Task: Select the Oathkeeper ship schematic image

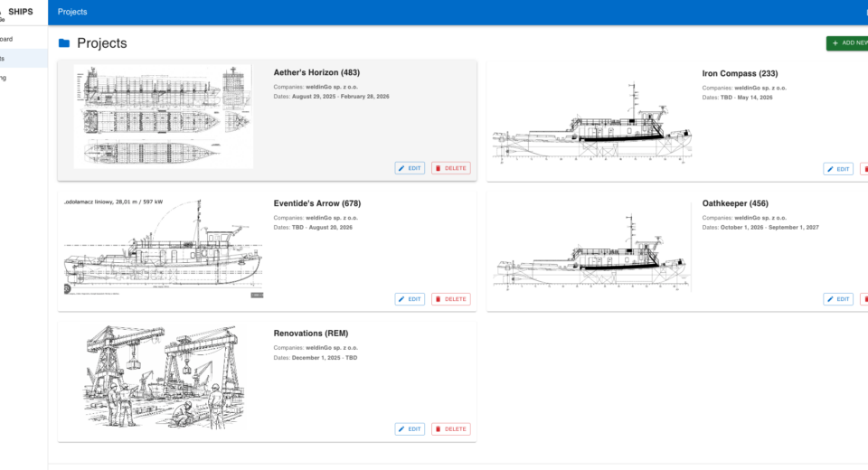Action: pyautogui.click(x=592, y=253)
